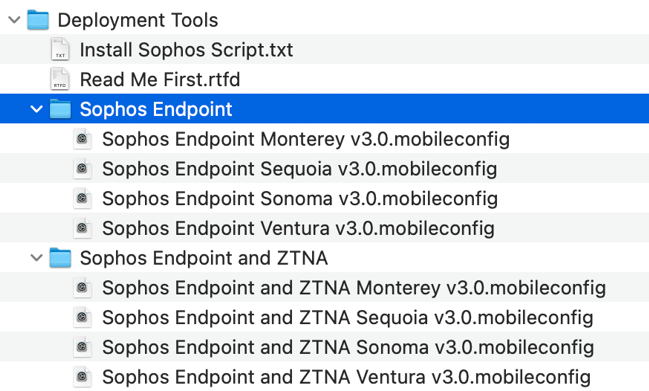Collapse the Sophos Endpoint and ZTNA chevron
The image size is (649, 391).
coord(37,258)
